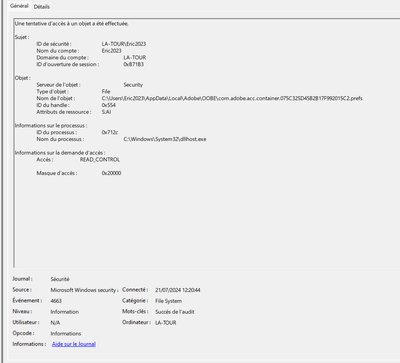Screen dimensions: 400x363
Task: Open the Détails tab
Action: coord(42,7)
